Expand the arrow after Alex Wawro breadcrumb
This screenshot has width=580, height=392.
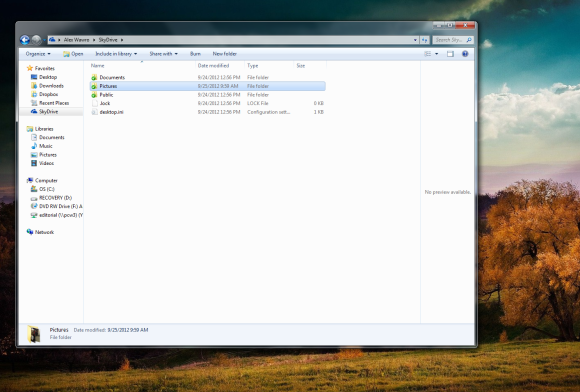94,40
